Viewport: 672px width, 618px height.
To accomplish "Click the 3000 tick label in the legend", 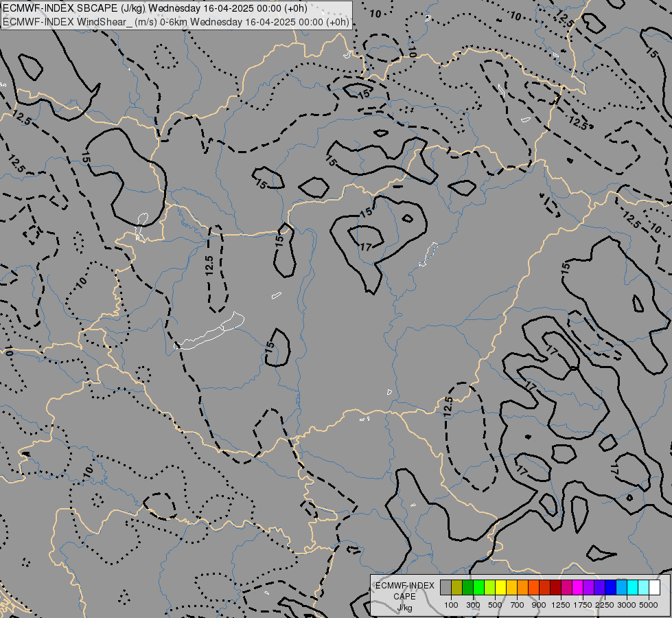I will coord(627,605).
